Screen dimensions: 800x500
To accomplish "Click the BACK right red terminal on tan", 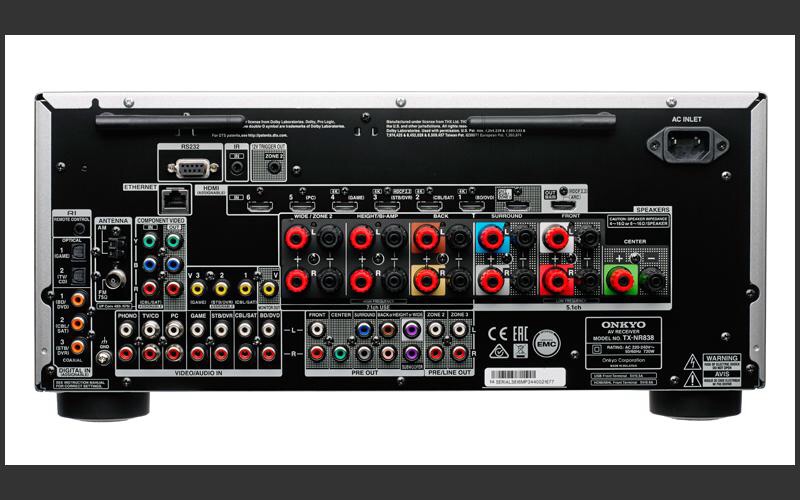I will click(427, 280).
